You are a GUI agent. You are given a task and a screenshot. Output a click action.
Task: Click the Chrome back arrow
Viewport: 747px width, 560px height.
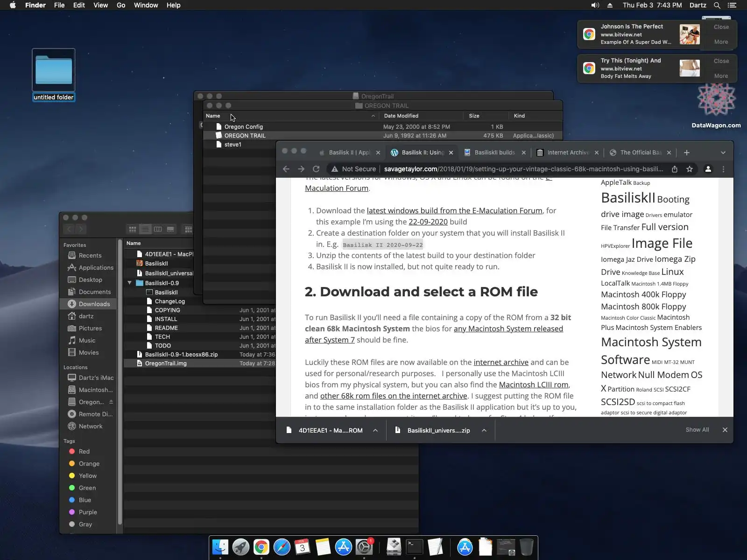point(286,169)
